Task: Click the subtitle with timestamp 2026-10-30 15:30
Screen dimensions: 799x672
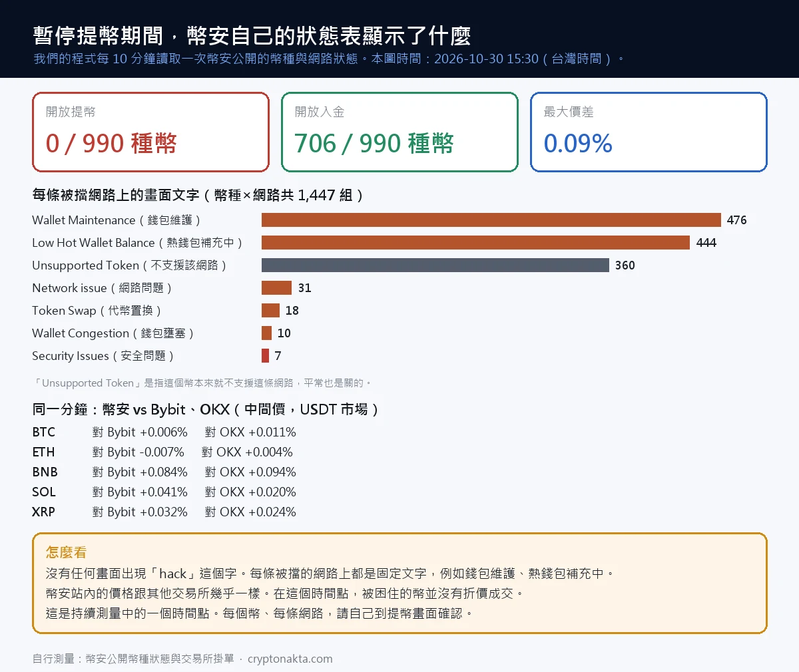Action: pyautogui.click(x=329, y=59)
